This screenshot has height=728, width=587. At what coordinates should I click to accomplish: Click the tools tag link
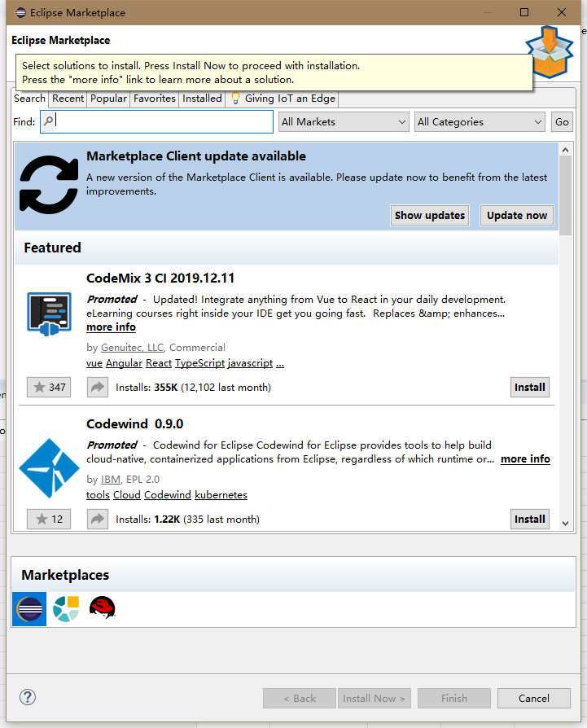(98, 495)
